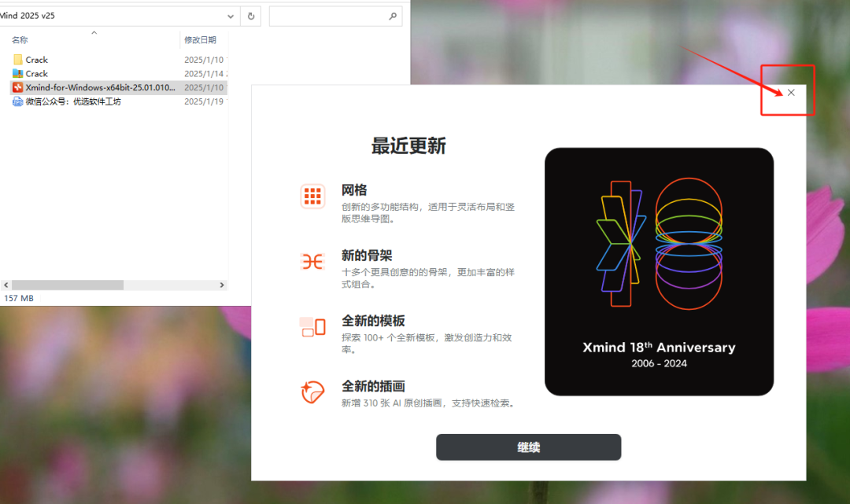This screenshot has height=504, width=850.
Task: Click the JPG icon of 微信公众号 file
Action: click(x=18, y=101)
